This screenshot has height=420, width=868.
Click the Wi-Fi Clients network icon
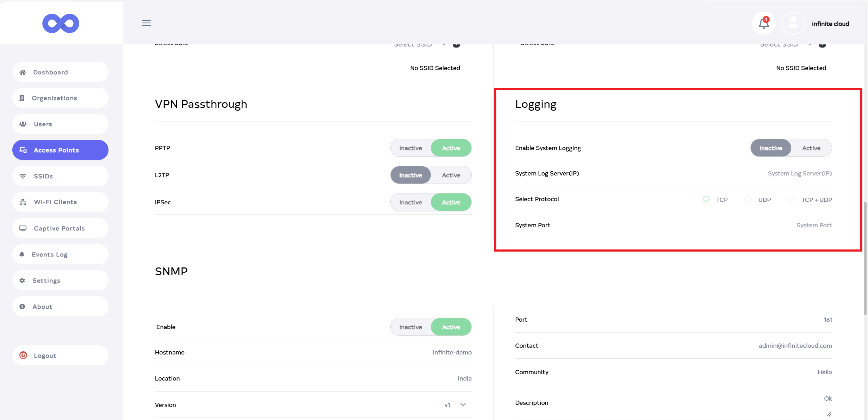(23, 202)
